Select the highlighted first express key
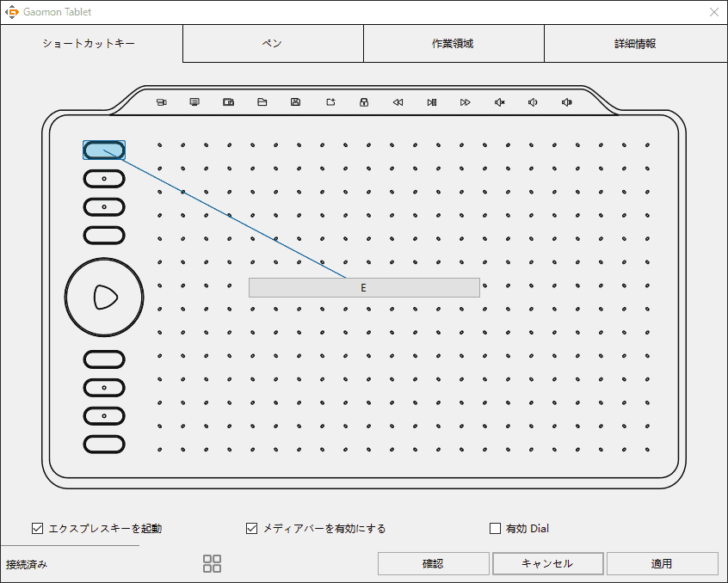The height and width of the screenshot is (583, 728). 104,150
